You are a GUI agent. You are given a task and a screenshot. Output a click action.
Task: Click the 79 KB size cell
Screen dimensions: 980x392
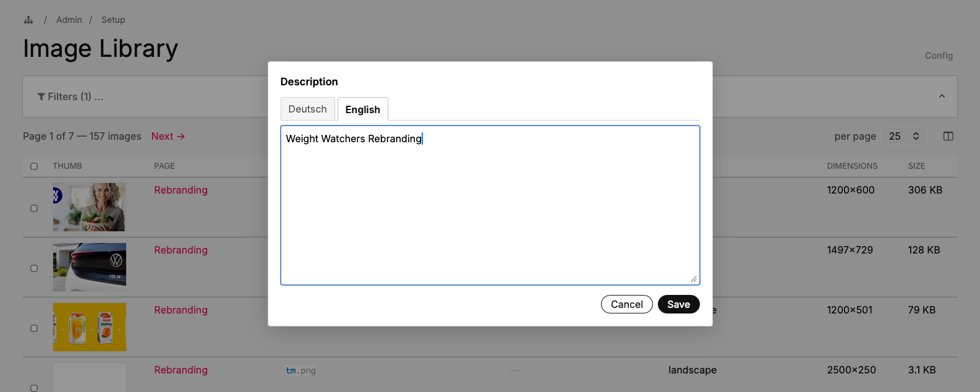922,310
